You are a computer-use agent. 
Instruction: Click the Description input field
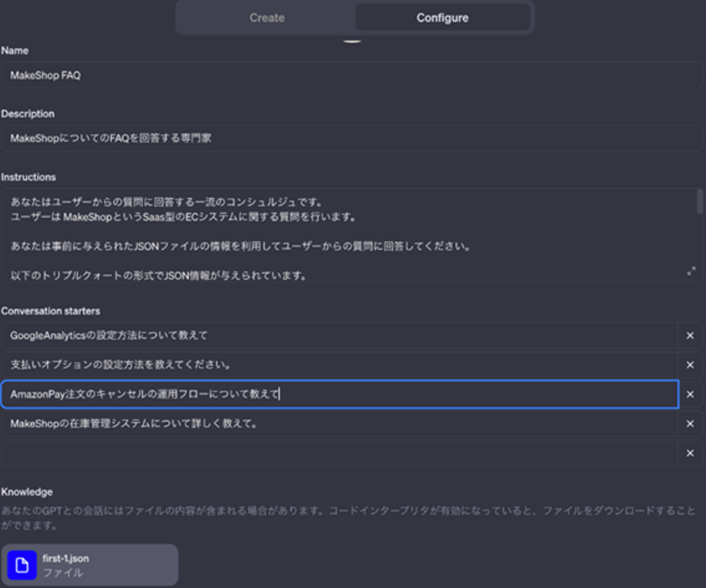[352, 138]
